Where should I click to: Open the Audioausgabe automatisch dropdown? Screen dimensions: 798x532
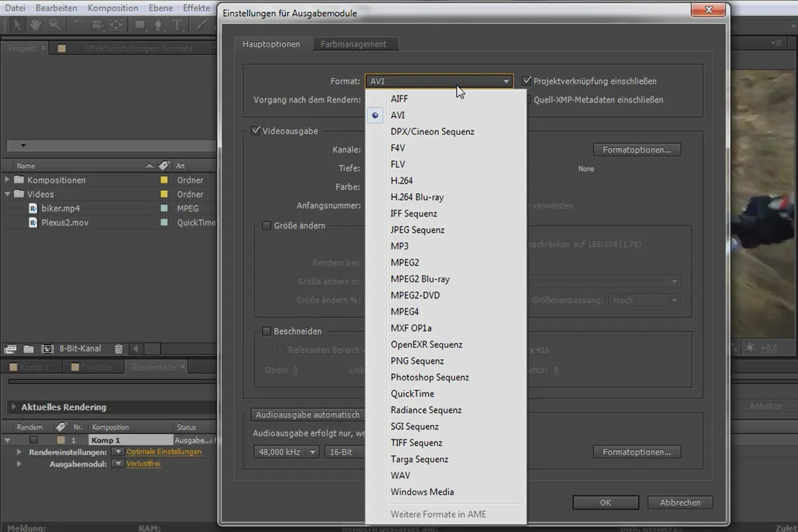pyautogui.click(x=307, y=415)
